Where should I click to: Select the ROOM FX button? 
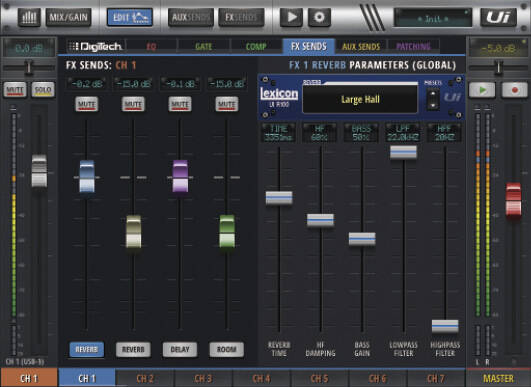point(227,349)
